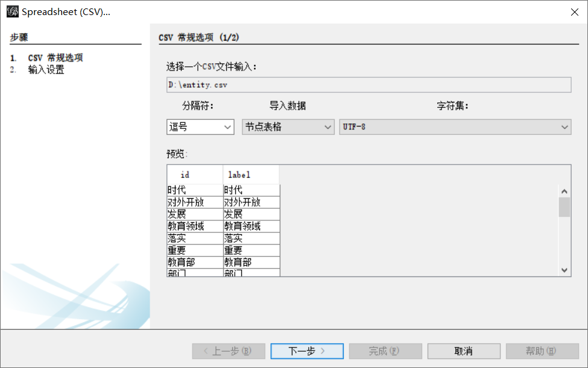Click the preview vertical scrollbar thumb

(x=564, y=207)
